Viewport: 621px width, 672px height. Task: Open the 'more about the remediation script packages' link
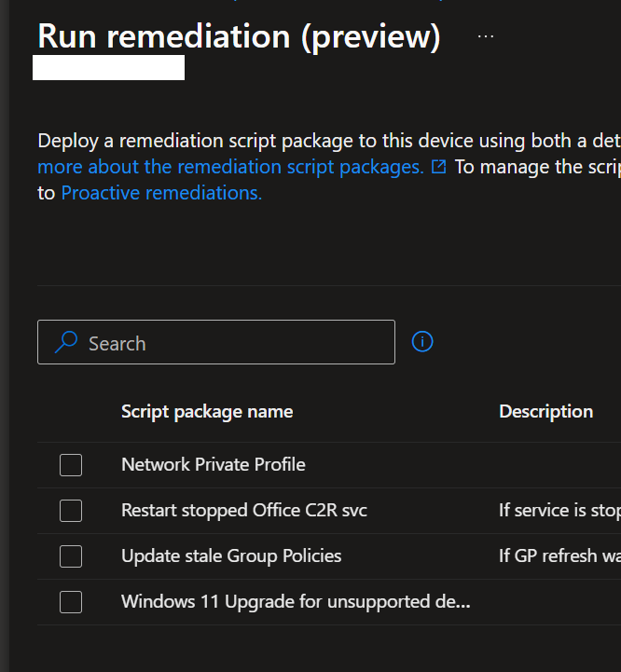click(230, 168)
